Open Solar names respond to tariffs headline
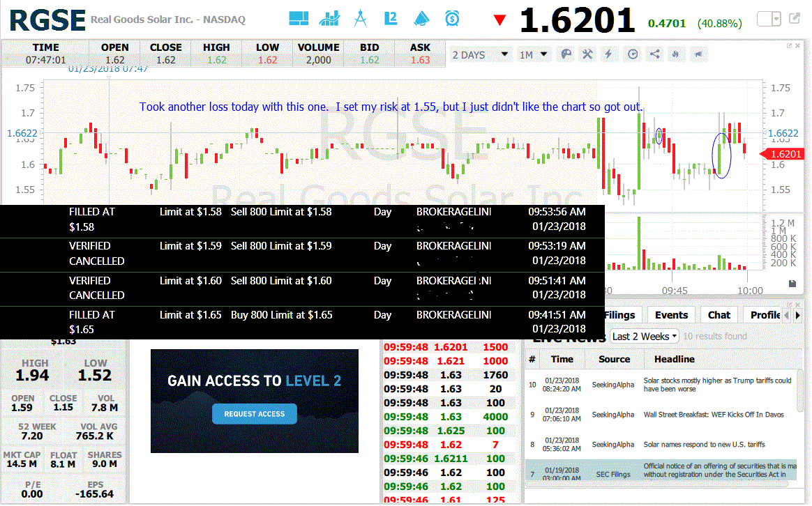 (x=704, y=445)
